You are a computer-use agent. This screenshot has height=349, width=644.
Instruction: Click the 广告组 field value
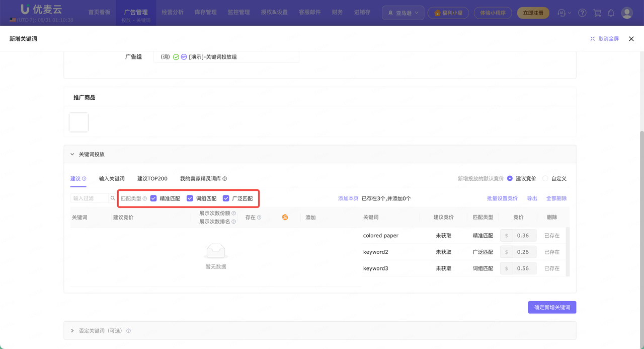point(226,57)
